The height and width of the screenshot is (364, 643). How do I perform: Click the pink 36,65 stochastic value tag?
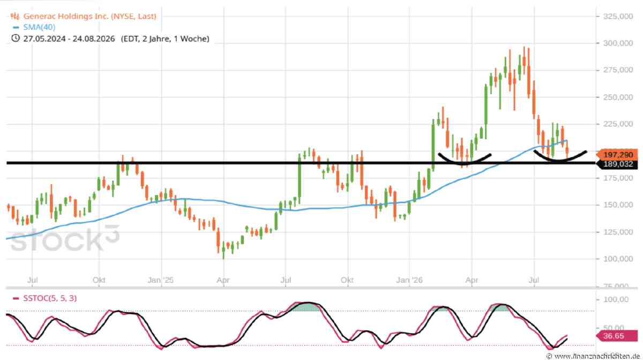coord(617,336)
